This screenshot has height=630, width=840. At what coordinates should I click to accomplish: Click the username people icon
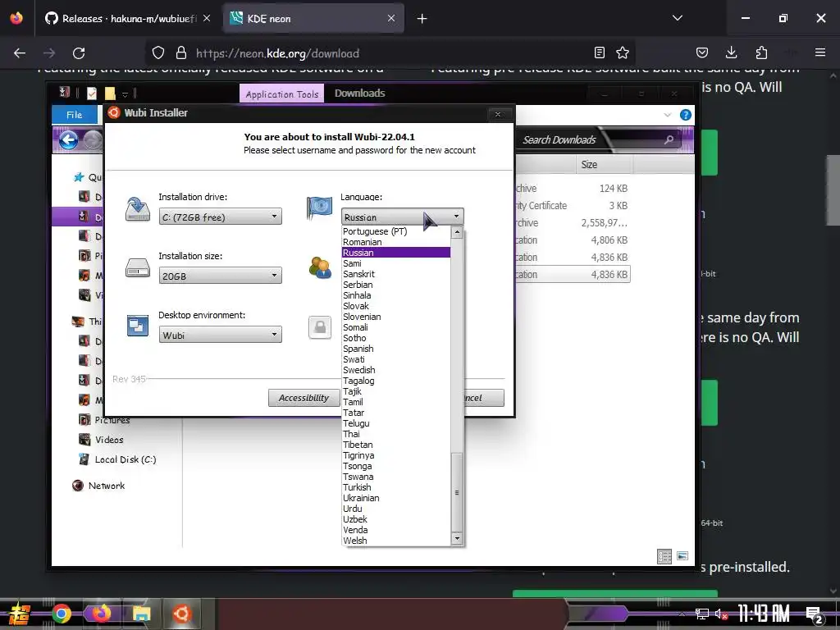(320, 267)
